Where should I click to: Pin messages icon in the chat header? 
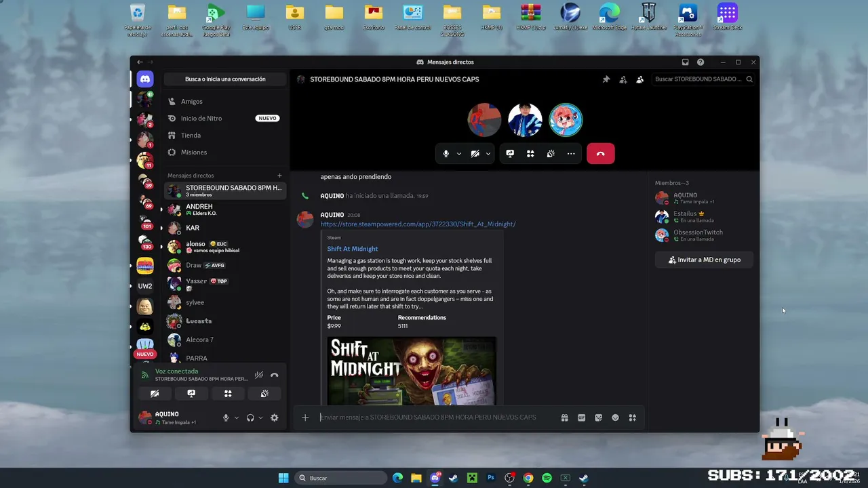(x=606, y=79)
